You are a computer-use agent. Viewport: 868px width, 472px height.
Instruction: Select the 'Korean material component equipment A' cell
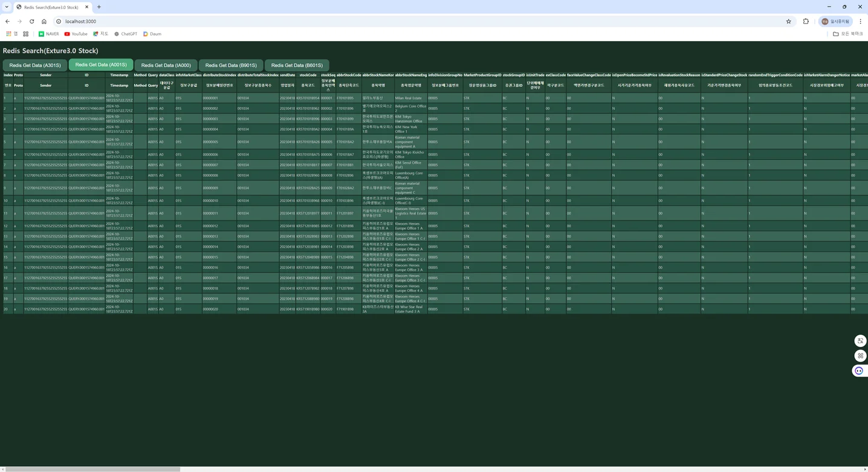pyautogui.click(x=411, y=141)
